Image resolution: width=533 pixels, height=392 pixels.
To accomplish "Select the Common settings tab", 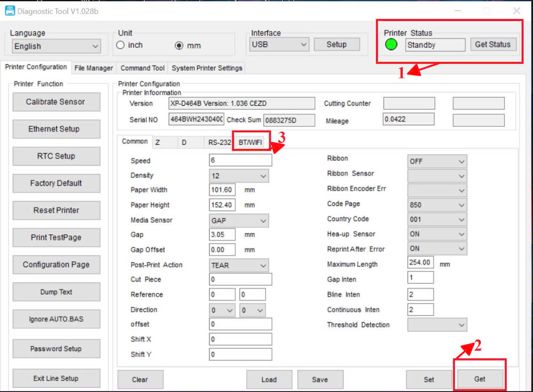I will click(x=134, y=141).
